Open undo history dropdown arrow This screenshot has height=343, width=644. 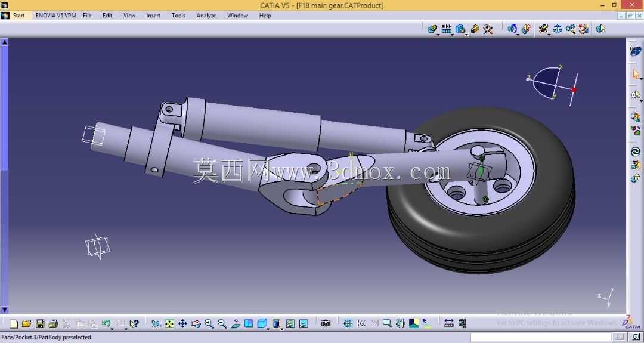click(112, 329)
